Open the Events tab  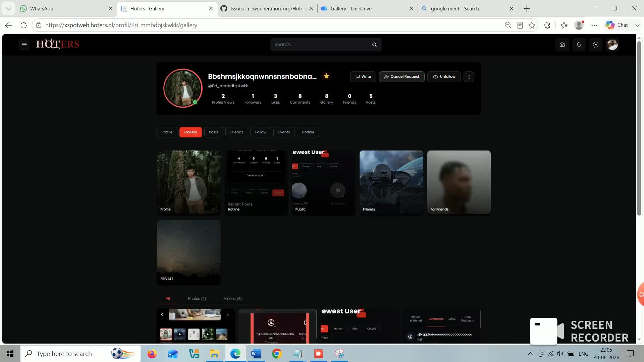pyautogui.click(x=284, y=132)
